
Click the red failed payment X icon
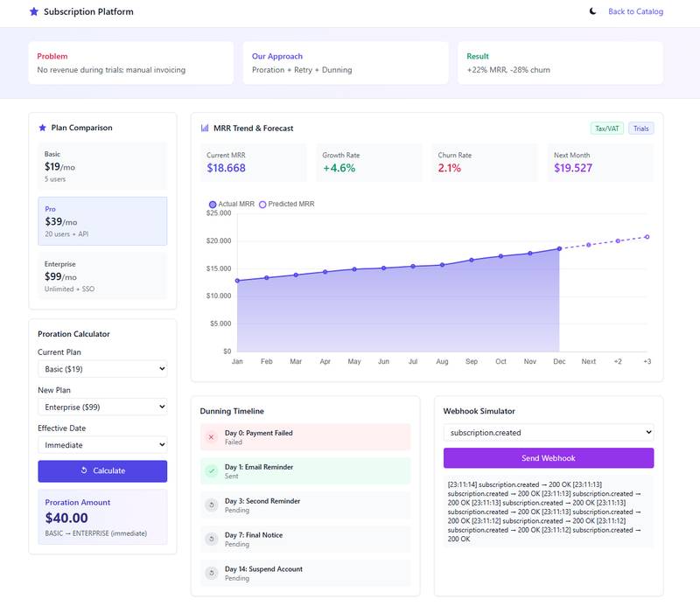[x=211, y=437]
